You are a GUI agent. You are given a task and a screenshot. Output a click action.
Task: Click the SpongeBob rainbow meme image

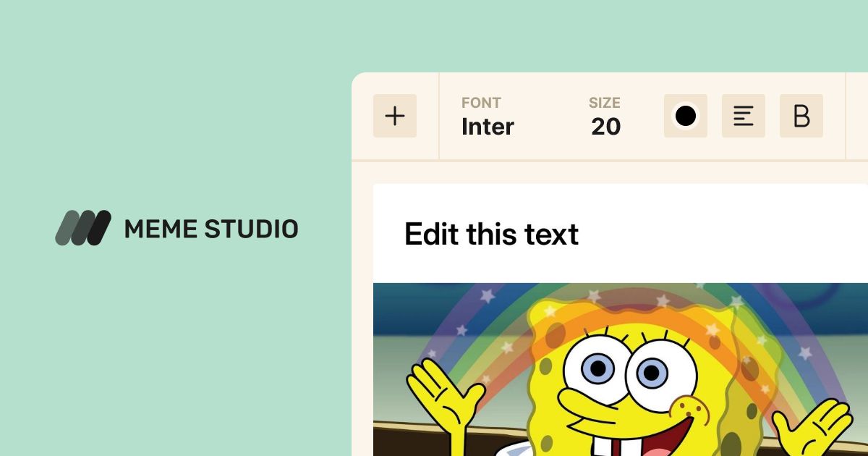point(618,369)
